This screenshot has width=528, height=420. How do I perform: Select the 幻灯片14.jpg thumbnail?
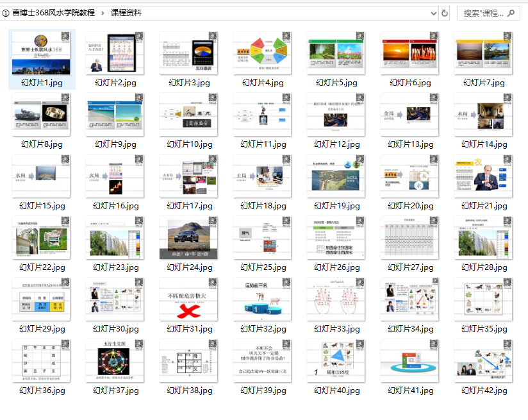(484, 115)
